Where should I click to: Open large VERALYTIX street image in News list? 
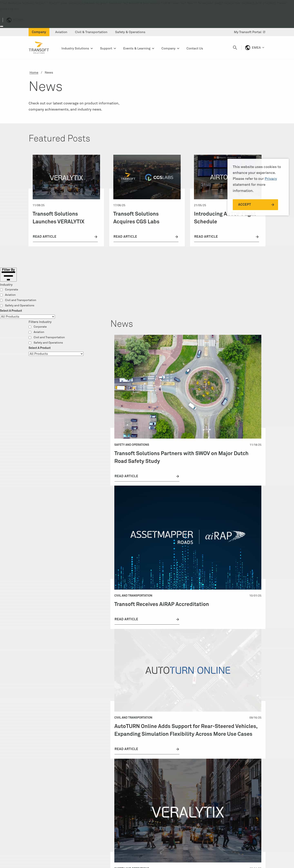188,810
